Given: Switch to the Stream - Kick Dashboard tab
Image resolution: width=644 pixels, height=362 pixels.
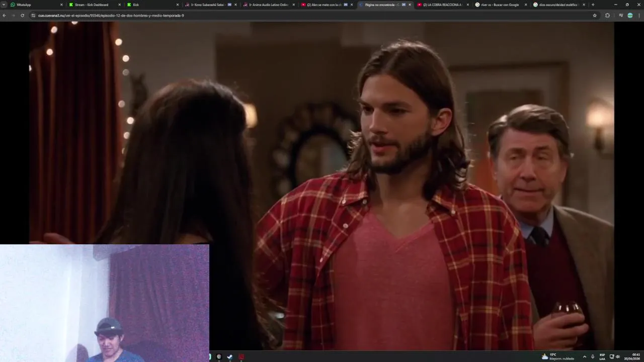Looking at the screenshot, I should [94, 5].
